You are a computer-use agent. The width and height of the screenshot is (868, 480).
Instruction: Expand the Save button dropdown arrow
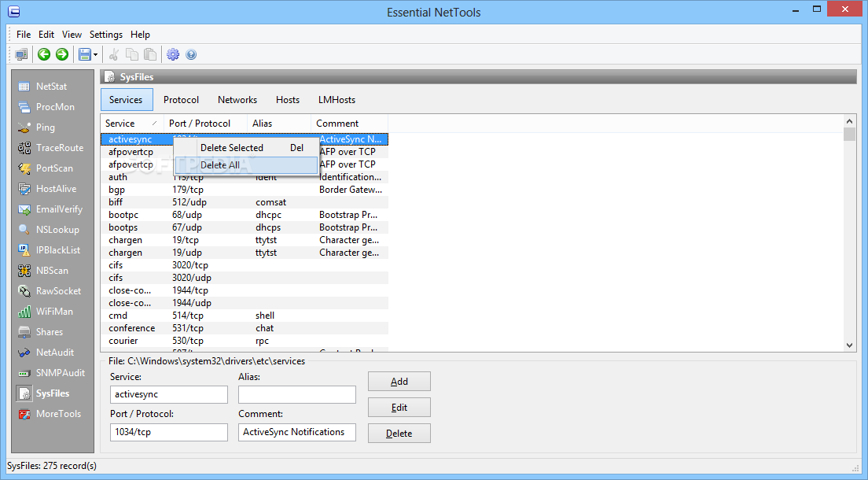pyautogui.click(x=95, y=55)
